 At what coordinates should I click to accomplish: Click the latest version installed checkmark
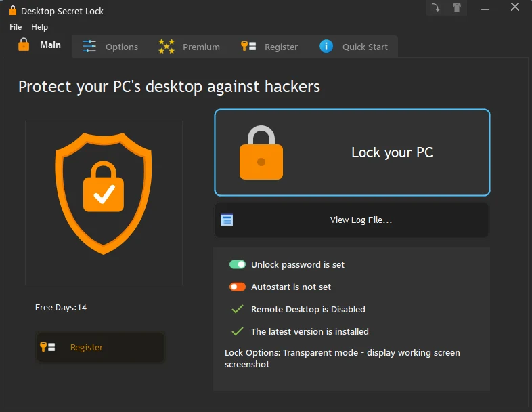coord(237,331)
